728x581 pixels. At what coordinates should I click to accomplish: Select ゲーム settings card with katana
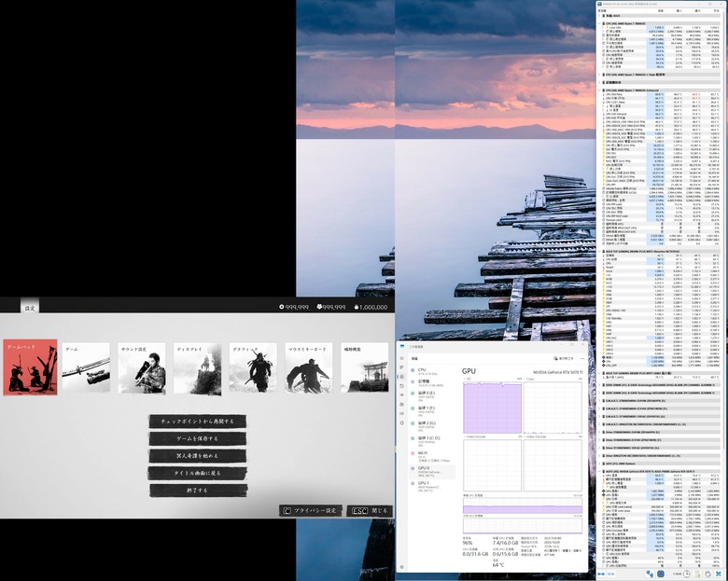click(x=86, y=368)
